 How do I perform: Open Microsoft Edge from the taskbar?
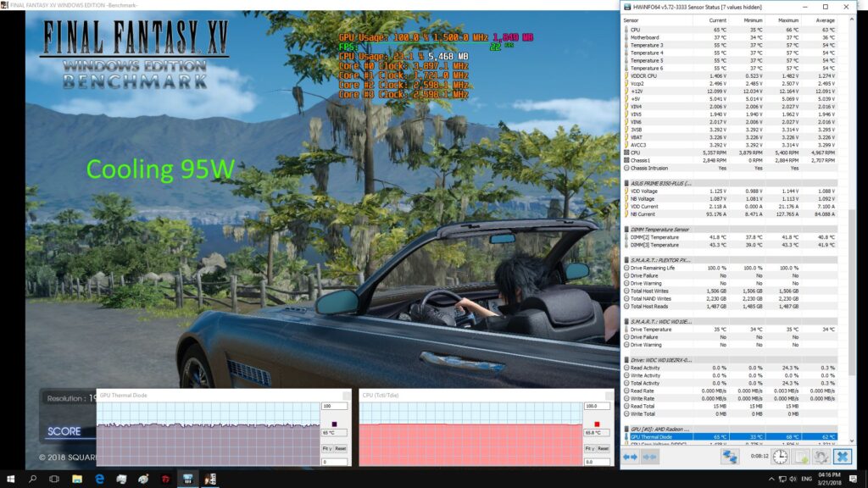pyautogui.click(x=99, y=479)
